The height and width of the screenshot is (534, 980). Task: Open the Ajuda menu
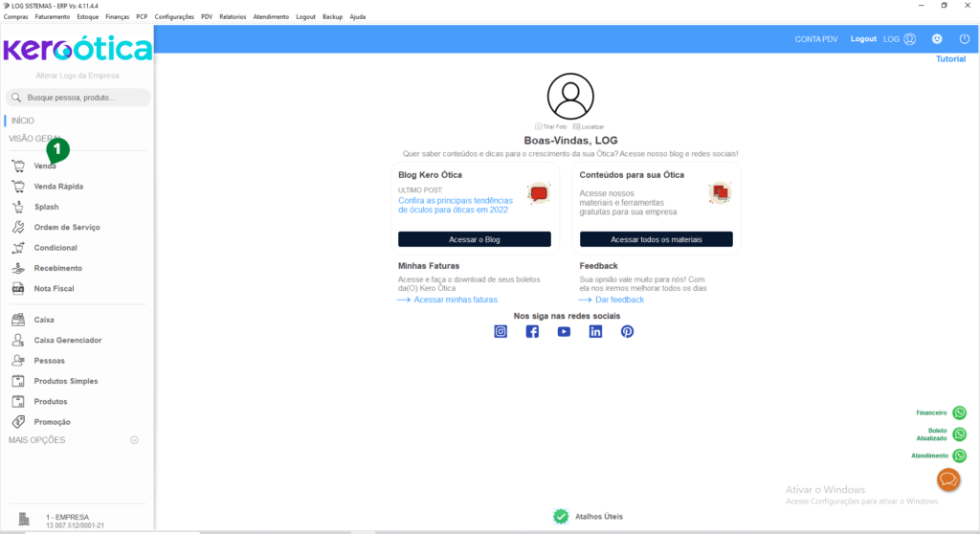[358, 17]
